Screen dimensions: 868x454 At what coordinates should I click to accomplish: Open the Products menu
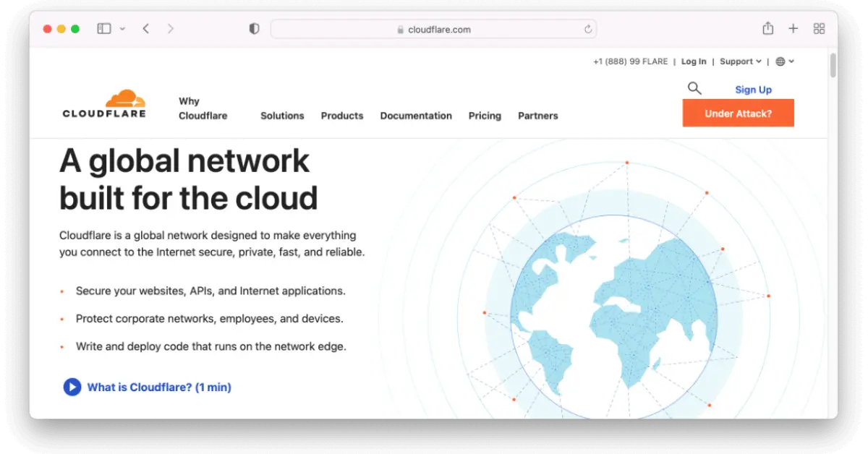342,116
